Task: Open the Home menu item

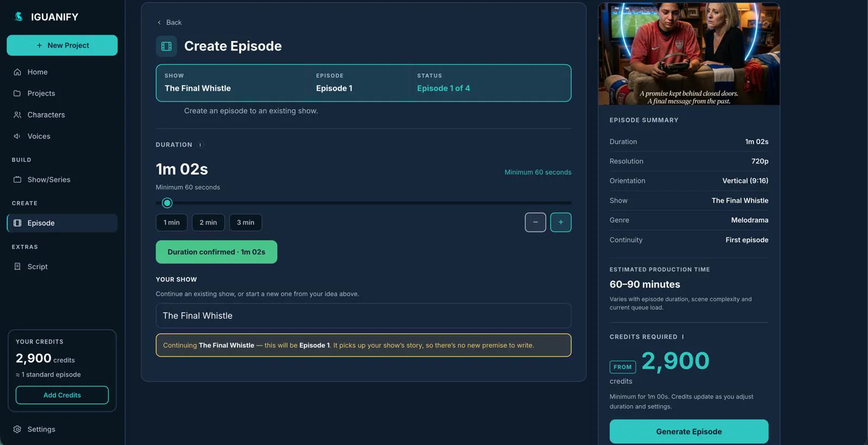Action: coord(62,72)
